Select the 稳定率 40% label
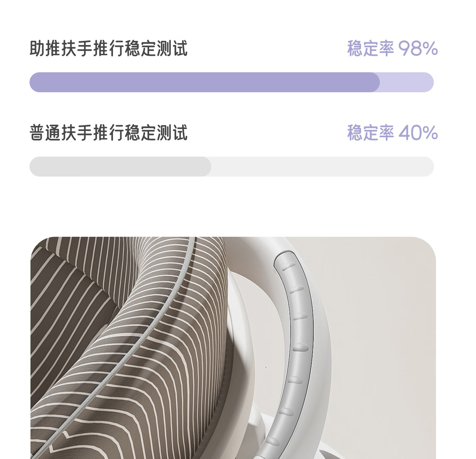This screenshot has height=459, width=476. [393, 133]
